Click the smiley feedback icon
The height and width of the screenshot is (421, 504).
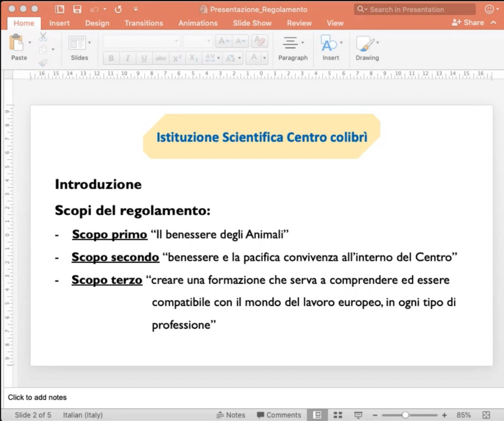(x=489, y=9)
